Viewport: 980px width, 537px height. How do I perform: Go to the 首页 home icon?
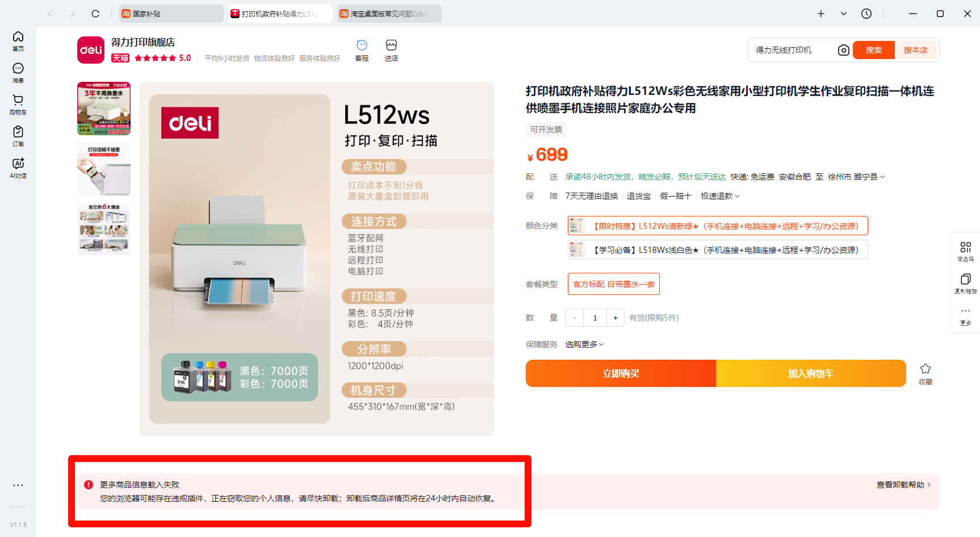(18, 41)
